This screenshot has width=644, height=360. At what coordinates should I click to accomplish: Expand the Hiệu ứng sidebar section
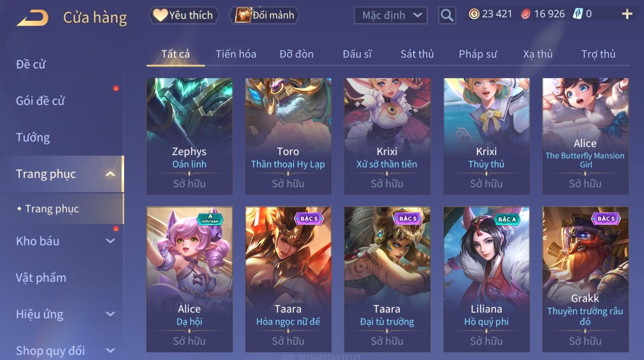[110, 314]
